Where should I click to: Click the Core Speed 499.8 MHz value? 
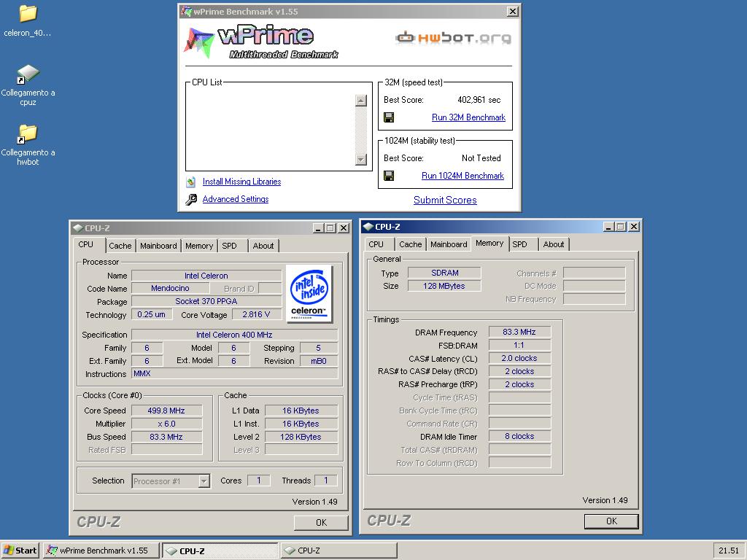[x=166, y=411]
